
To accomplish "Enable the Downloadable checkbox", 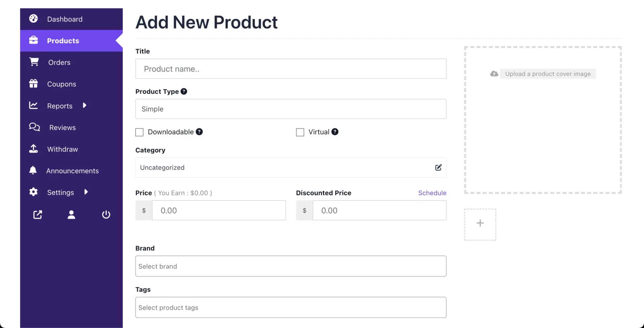I will tap(139, 132).
